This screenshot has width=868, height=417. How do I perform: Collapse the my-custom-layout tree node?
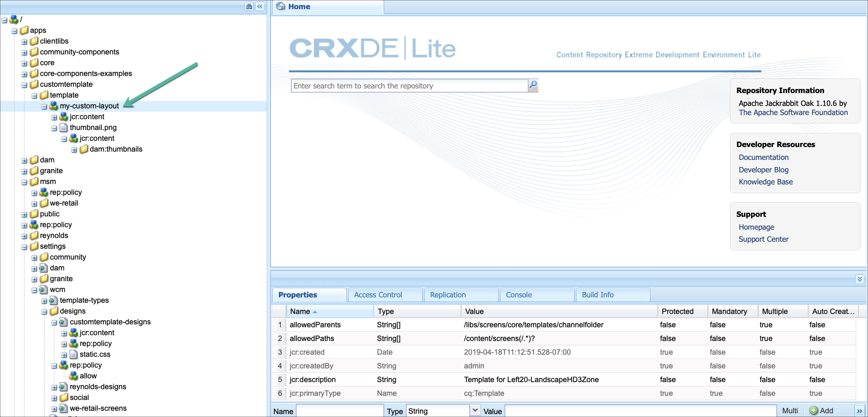click(44, 106)
